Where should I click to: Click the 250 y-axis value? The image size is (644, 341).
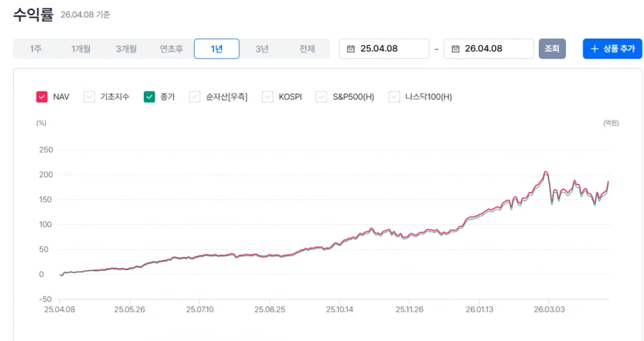[x=46, y=150]
